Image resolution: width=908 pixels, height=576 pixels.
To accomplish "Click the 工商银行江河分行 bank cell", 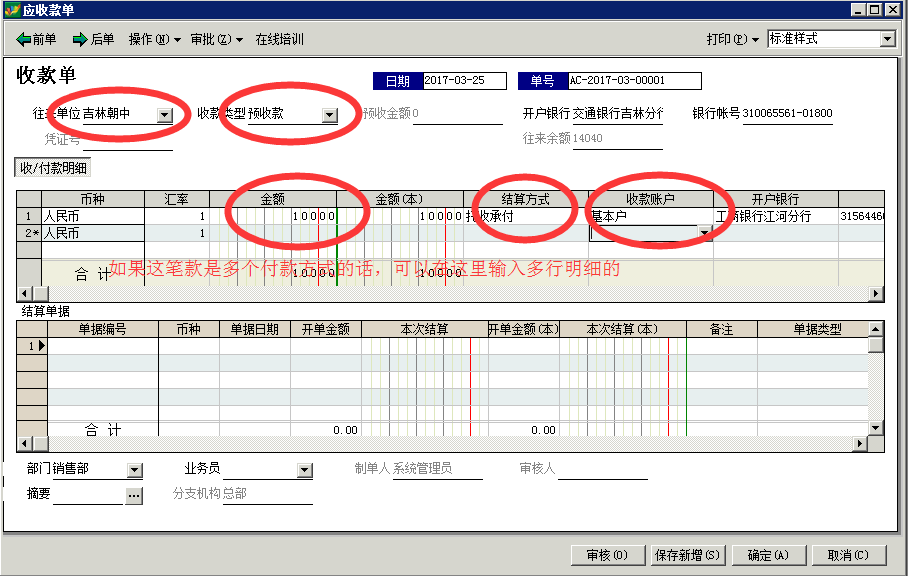I will [776, 216].
